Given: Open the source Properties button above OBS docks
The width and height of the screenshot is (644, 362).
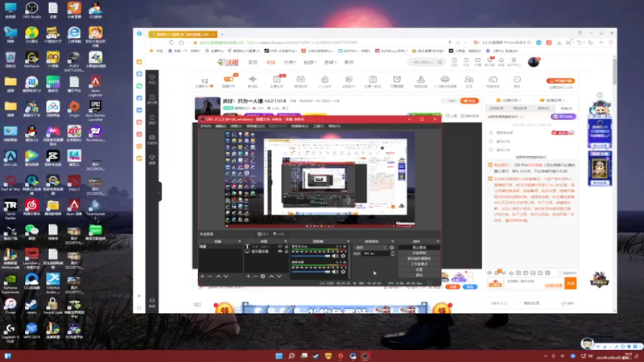Looking at the screenshot, I should pos(263,234).
